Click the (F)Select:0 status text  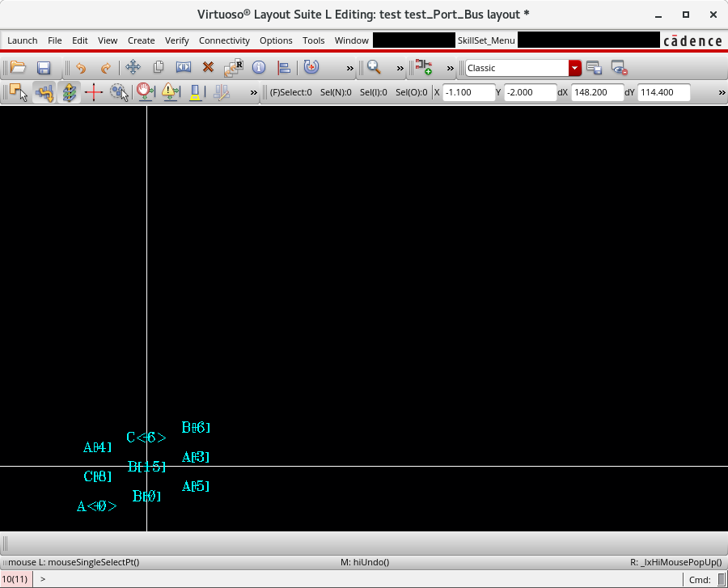pos(291,92)
